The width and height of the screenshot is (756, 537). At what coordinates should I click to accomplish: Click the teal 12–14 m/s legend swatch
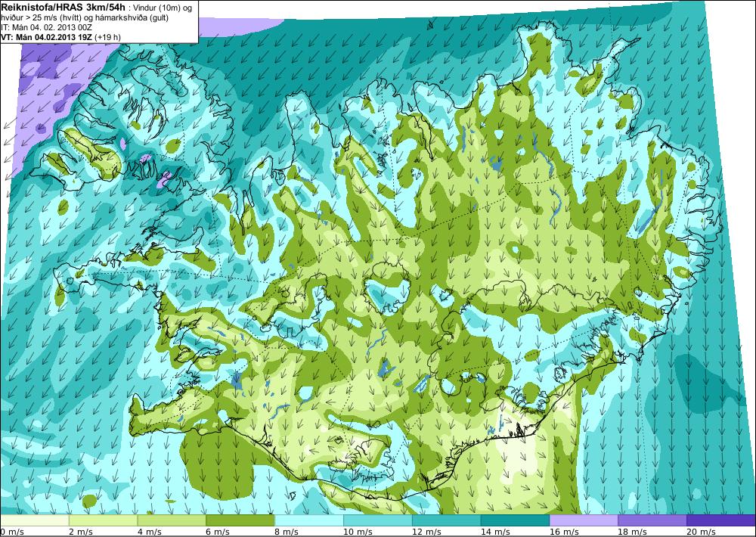447,520
